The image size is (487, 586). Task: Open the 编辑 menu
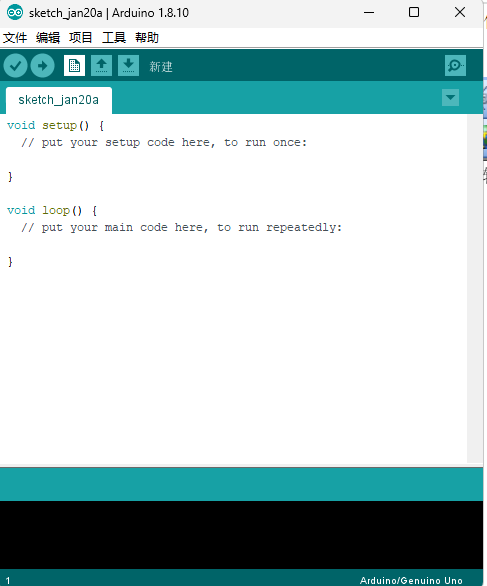pos(48,37)
